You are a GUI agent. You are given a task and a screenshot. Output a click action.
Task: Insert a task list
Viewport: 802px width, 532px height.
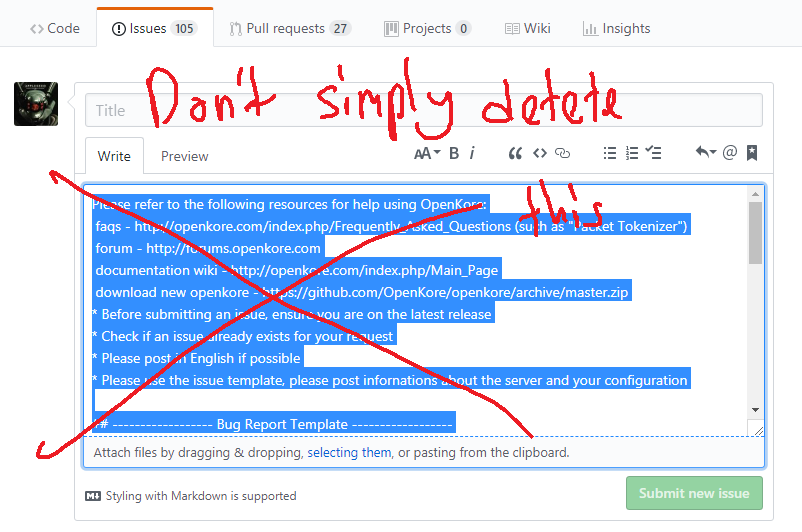click(x=653, y=153)
